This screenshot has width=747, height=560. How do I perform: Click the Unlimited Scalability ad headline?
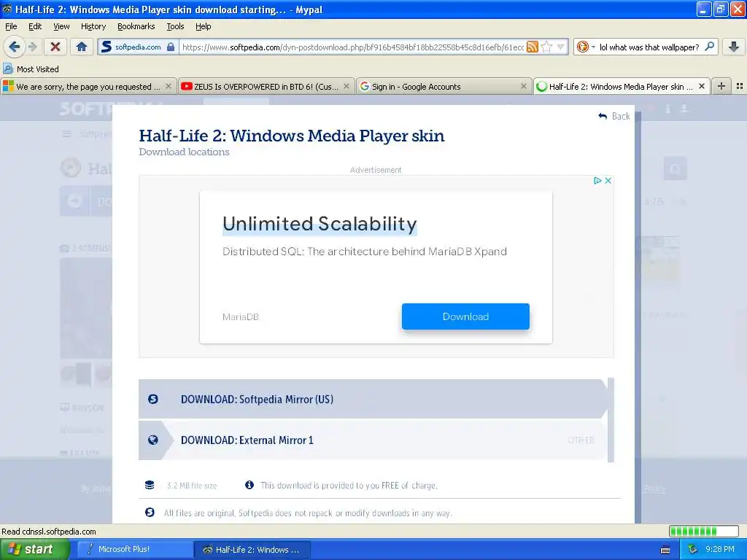coord(320,224)
